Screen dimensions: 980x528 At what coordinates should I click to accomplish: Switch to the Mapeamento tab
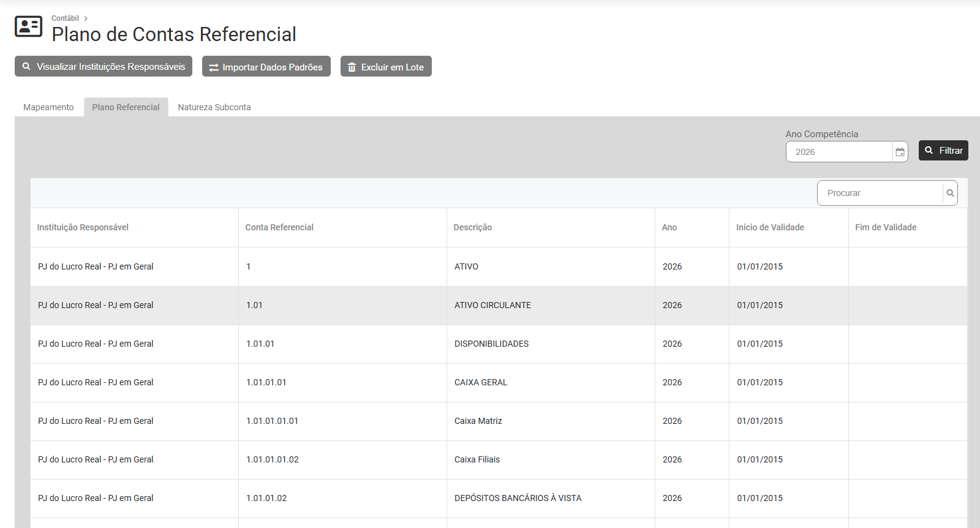[48, 107]
